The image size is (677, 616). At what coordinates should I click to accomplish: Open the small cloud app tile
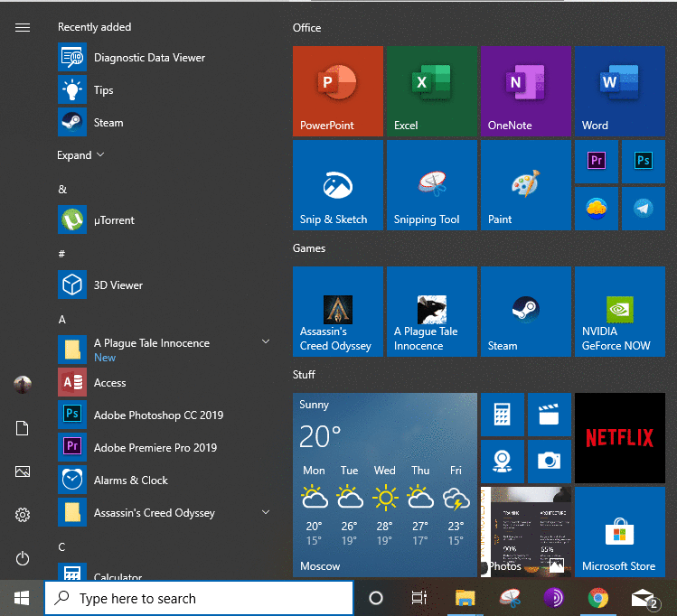pos(597,209)
